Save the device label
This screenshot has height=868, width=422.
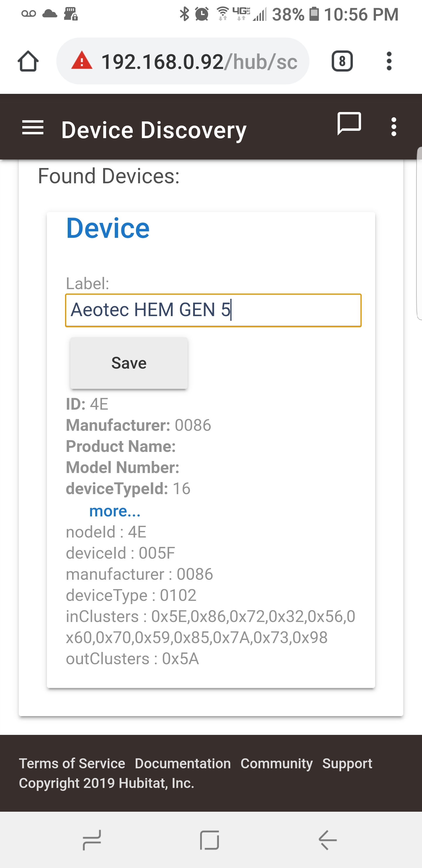129,363
